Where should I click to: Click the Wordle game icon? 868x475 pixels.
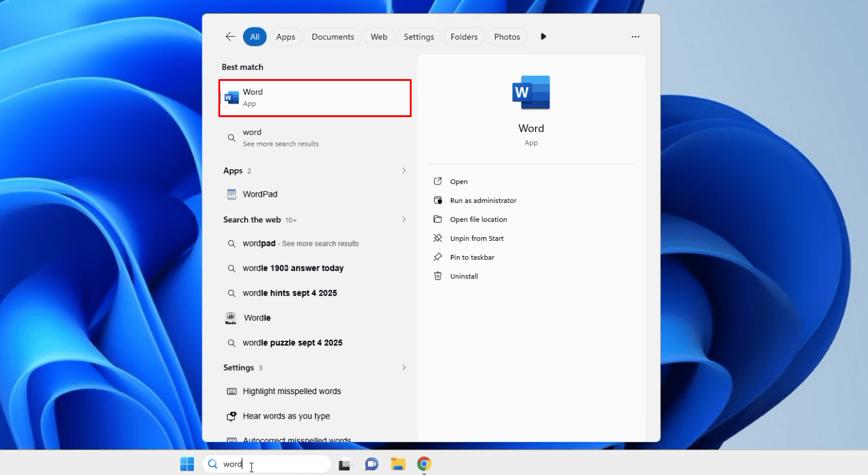(231, 318)
